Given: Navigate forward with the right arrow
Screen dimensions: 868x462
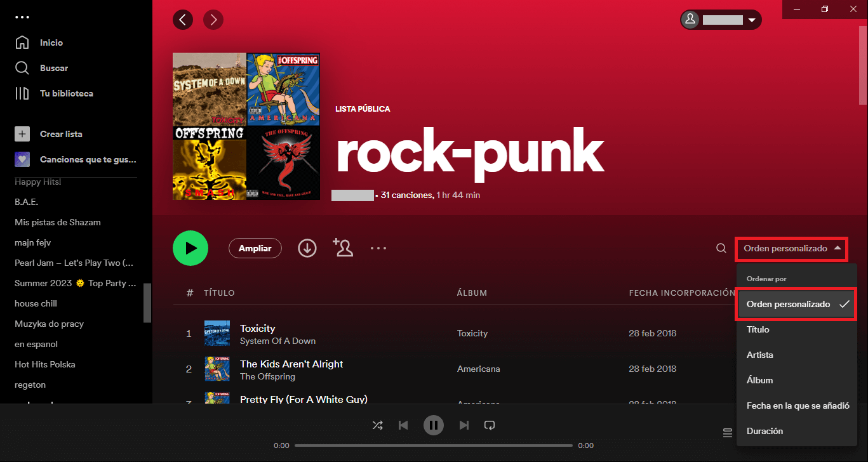Looking at the screenshot, I should (213, 20).
